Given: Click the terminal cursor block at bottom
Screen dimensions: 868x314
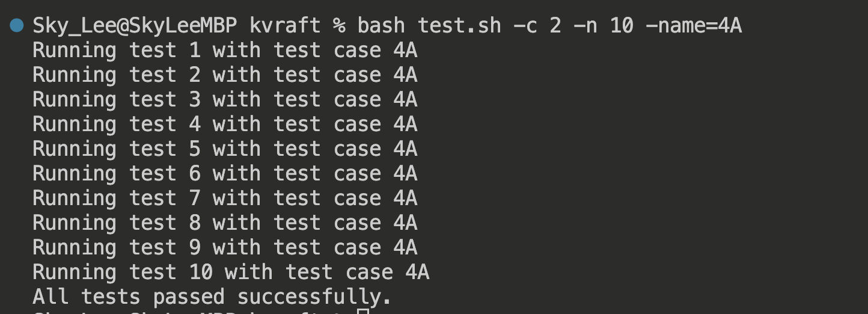Looking at the screenshot, I should (x=362, y=312).
